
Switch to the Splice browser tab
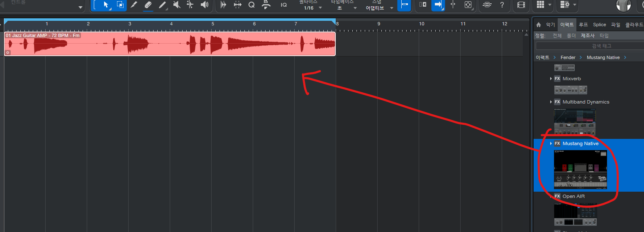(599, 25)
